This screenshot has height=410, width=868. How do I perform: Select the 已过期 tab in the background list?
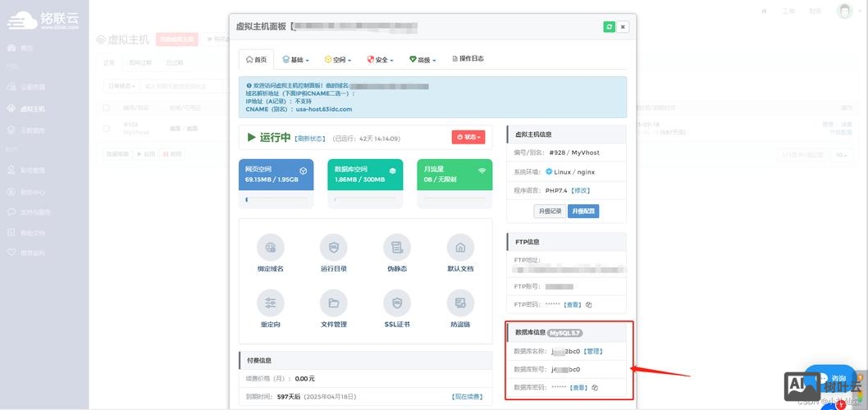[x=175, y=62]
